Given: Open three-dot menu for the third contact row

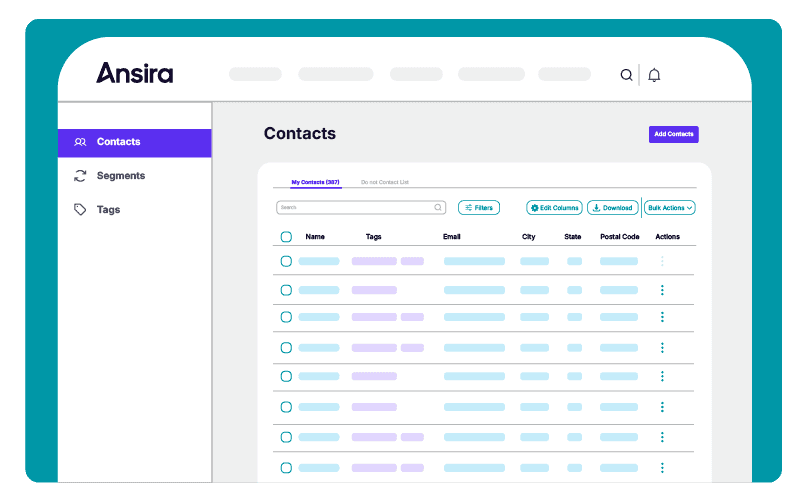Looking at the screenshot, I should (662, 317).
